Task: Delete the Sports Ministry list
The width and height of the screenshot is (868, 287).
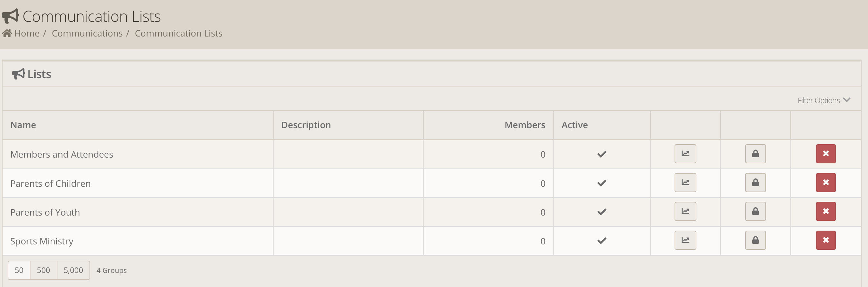Action: [x=826, y=240]
